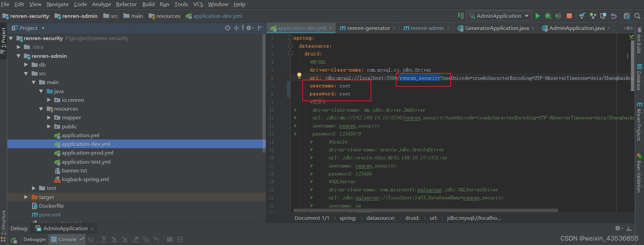Screen dimensions: 644x245
Task: Collapse the renren-admin module
Action: (19, 56)
